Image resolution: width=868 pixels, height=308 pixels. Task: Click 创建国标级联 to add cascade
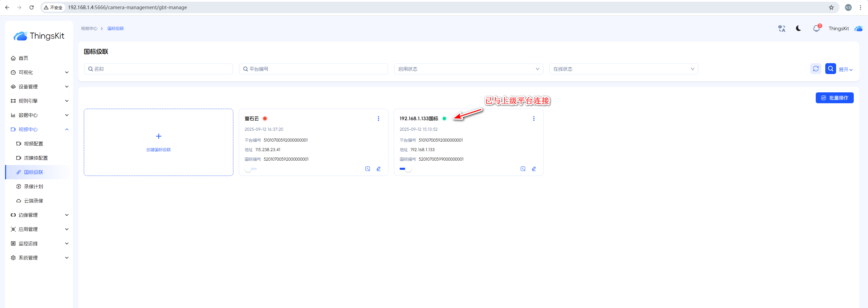point(158,142)
